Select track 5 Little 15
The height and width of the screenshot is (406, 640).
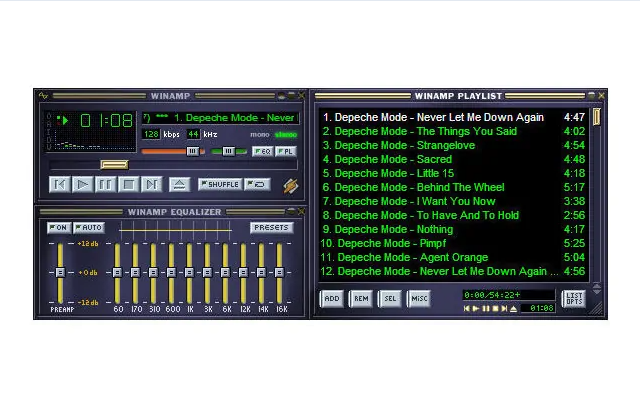pyautogui.click(x=453, y=173)
